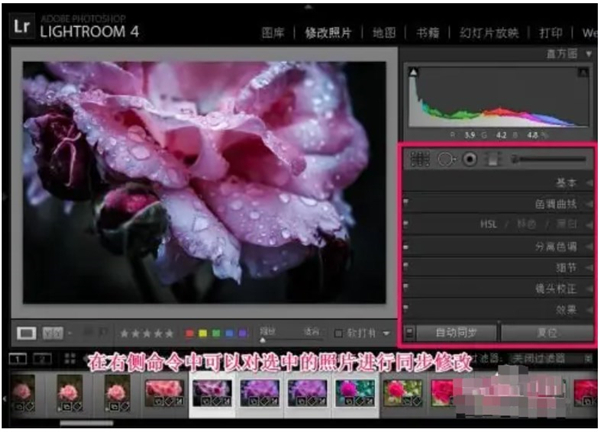Select the crop overlay grid tool
The width and height of the screenshot is (600, 432).
pyautogui.click(x=420, y=158)
